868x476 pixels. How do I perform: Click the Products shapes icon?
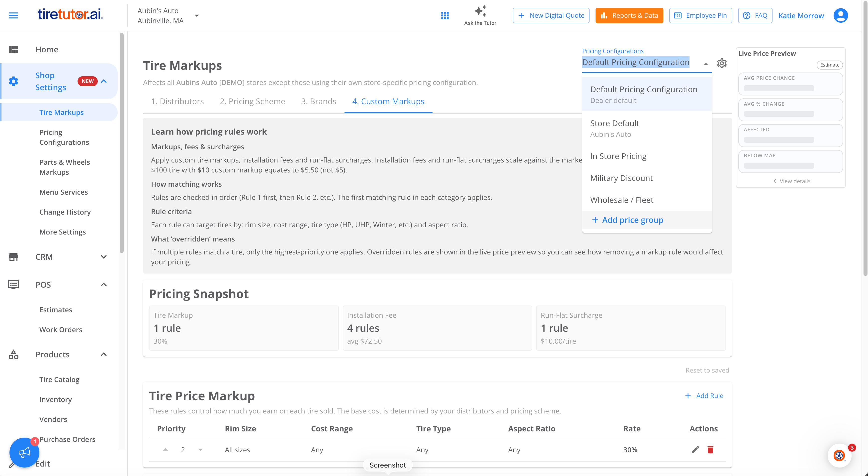pyautogui.click(x=13, y=354)
